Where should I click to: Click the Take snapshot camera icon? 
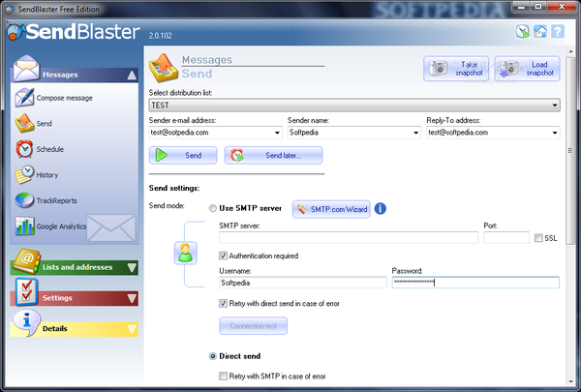[x=439, y=68]
